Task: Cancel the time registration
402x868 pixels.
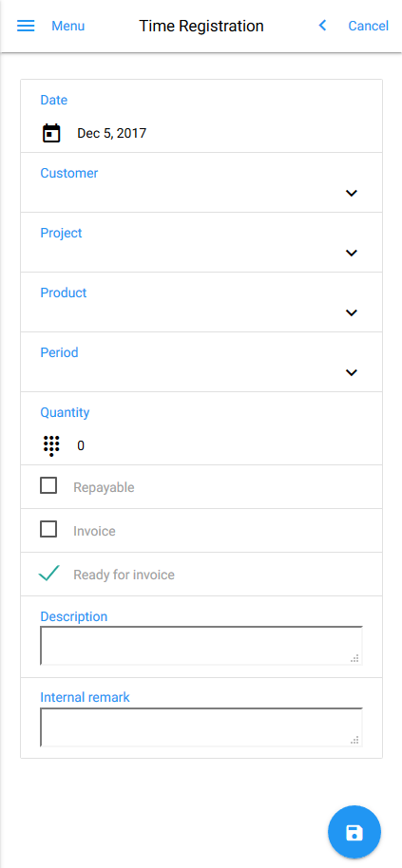Action: [x=368, y=26]
